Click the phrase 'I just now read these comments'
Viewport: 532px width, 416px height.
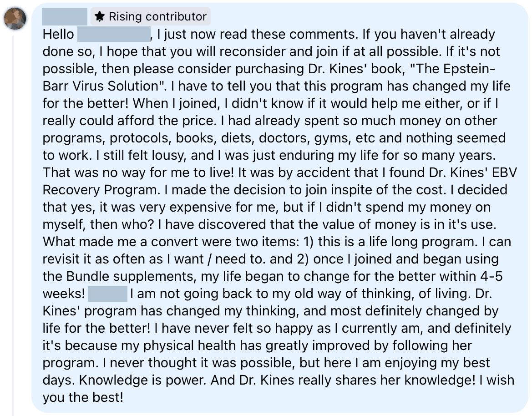(x=258, y=34)
